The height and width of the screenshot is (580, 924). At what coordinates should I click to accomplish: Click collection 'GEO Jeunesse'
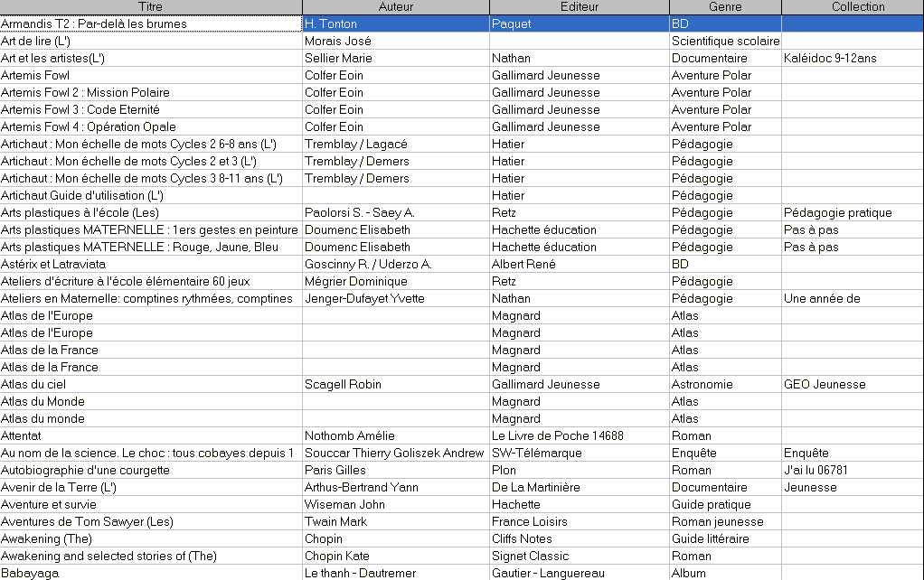pos(825,385)
